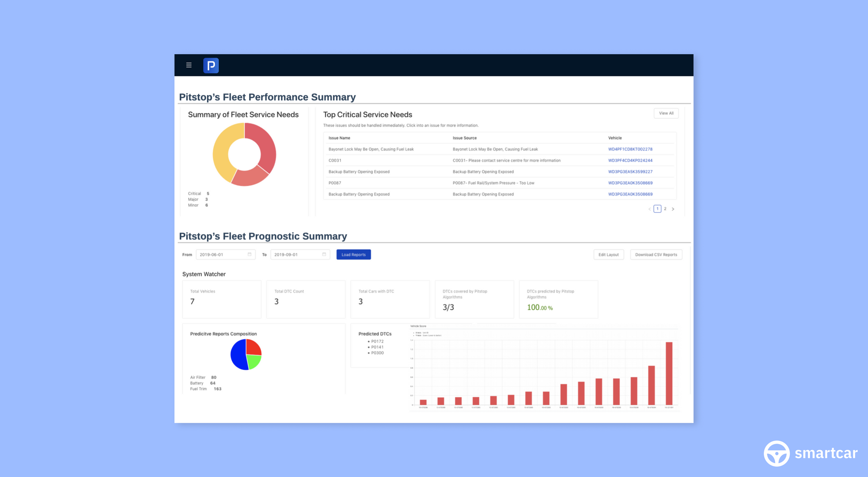Go to next page arrow
Viewport: 868px width, 477px height.
[673, 209]
